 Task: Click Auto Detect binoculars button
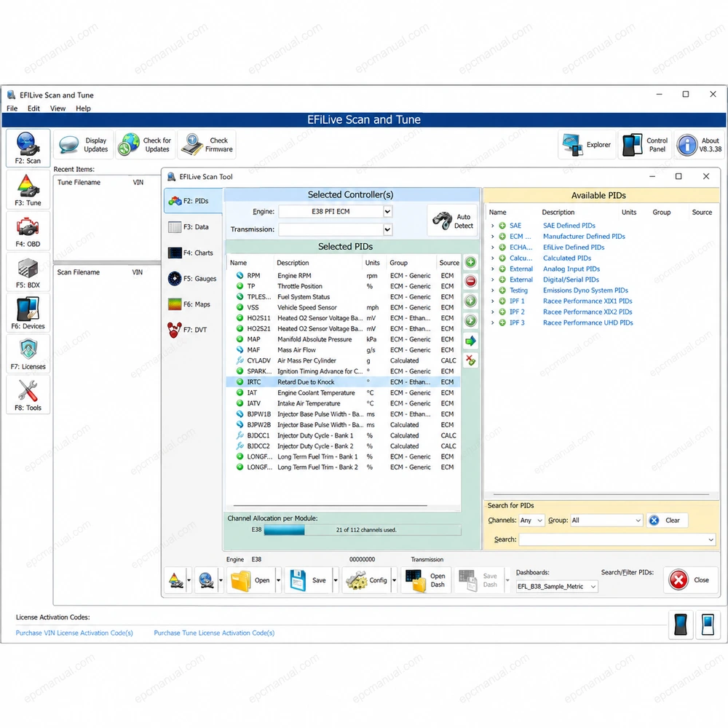click(x=453, y=221)
